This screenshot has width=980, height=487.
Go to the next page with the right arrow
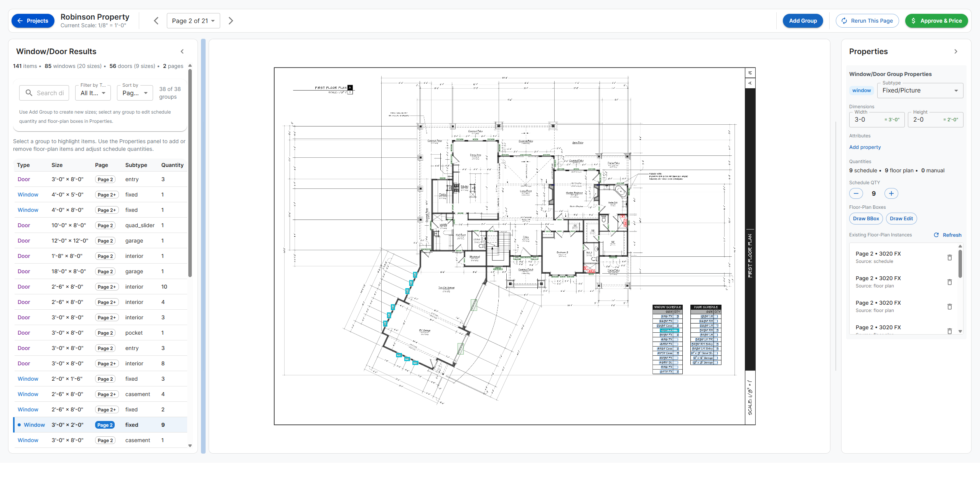pos(231,20)
